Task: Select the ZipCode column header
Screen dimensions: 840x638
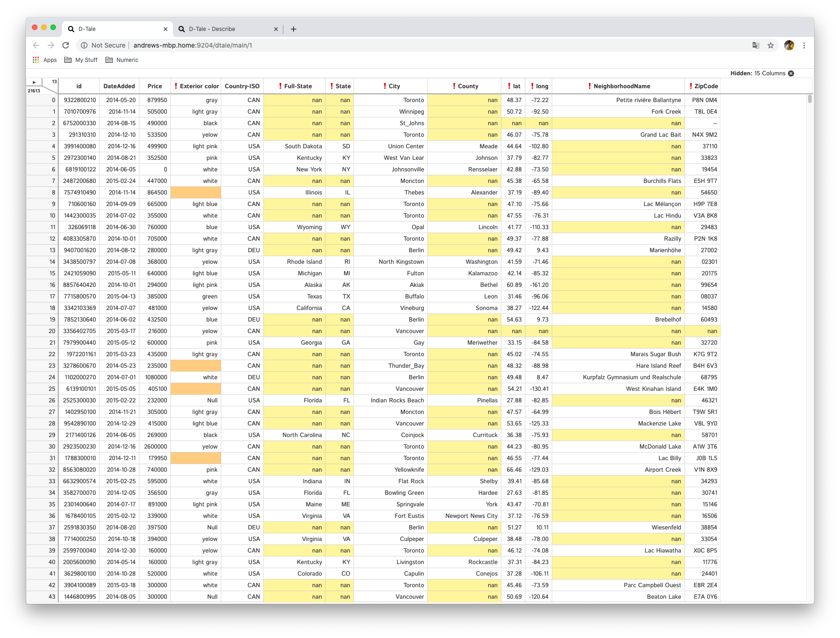Action: (x=703, y=86)
